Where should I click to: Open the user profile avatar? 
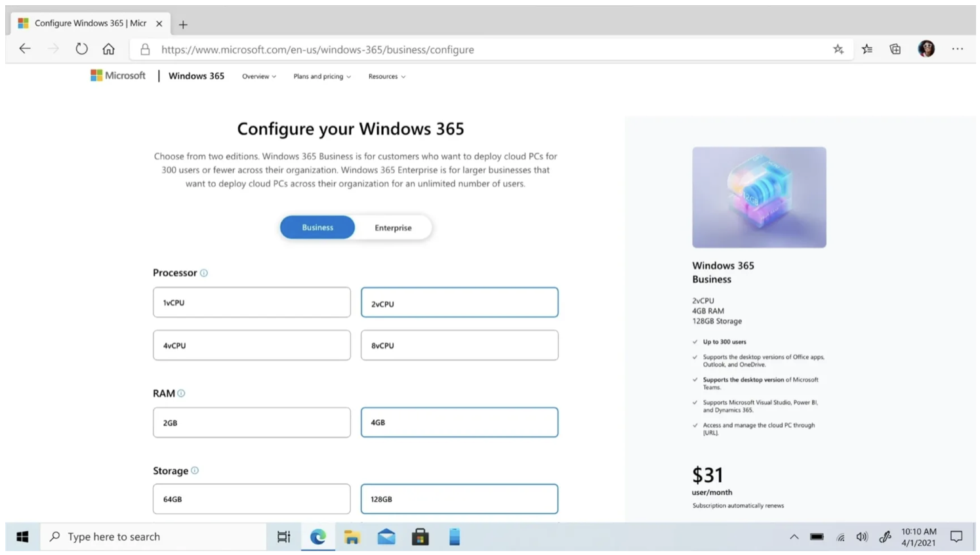(926, 49)
